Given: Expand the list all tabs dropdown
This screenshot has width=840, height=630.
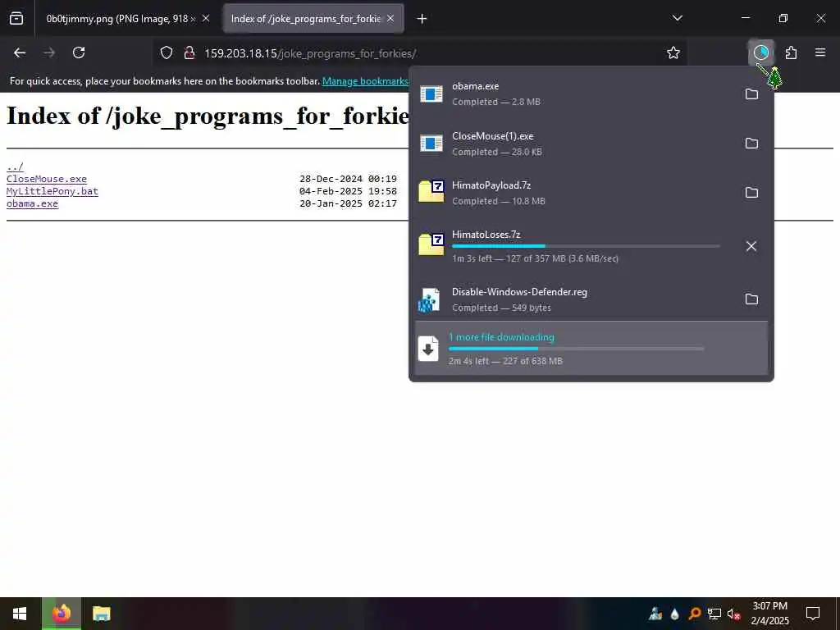Looking at the screenshot, I should 677,18.
